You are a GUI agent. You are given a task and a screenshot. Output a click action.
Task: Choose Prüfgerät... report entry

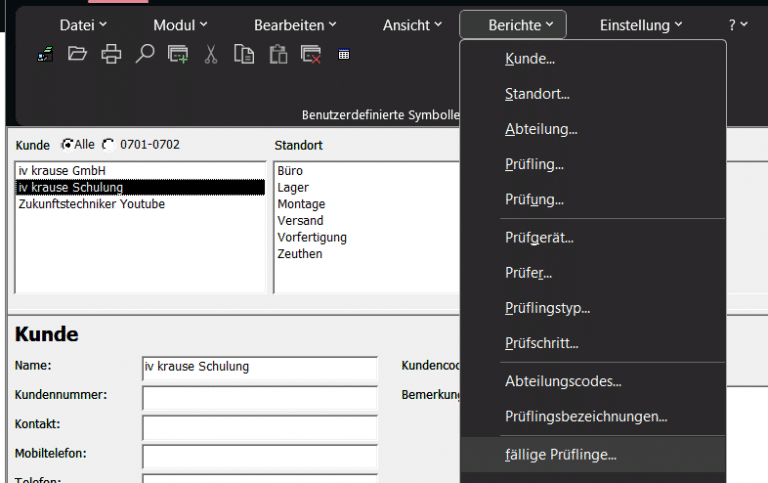tap(593, 238)
